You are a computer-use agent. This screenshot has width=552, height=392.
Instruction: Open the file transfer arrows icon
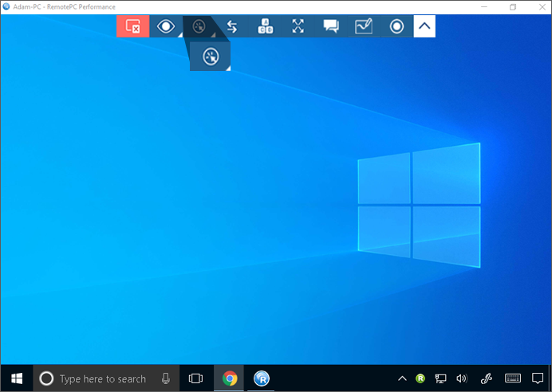pos(232,26)
